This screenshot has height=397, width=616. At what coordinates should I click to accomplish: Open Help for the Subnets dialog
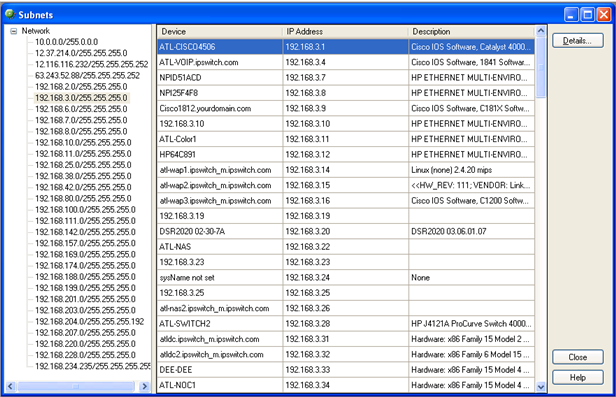[x=578, y=377]
